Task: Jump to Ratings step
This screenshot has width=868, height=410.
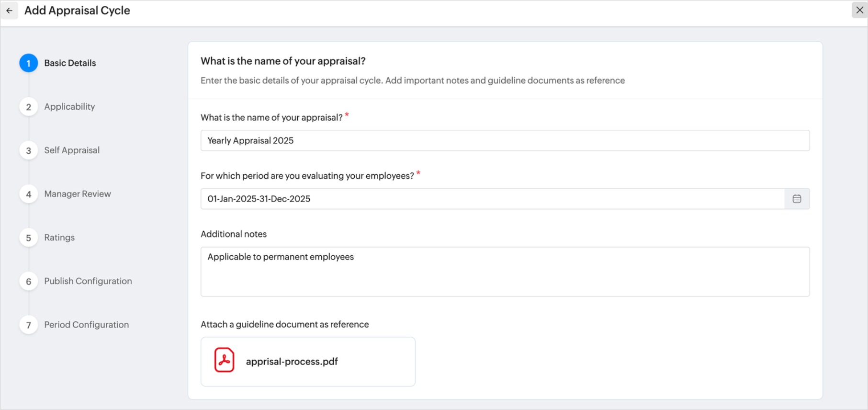Action: tap(59, 238)
